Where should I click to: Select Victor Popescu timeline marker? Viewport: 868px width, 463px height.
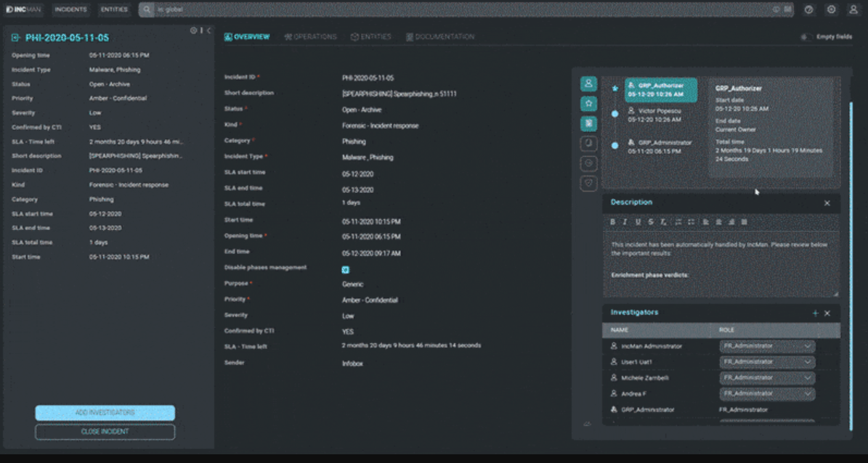[615, 114]
